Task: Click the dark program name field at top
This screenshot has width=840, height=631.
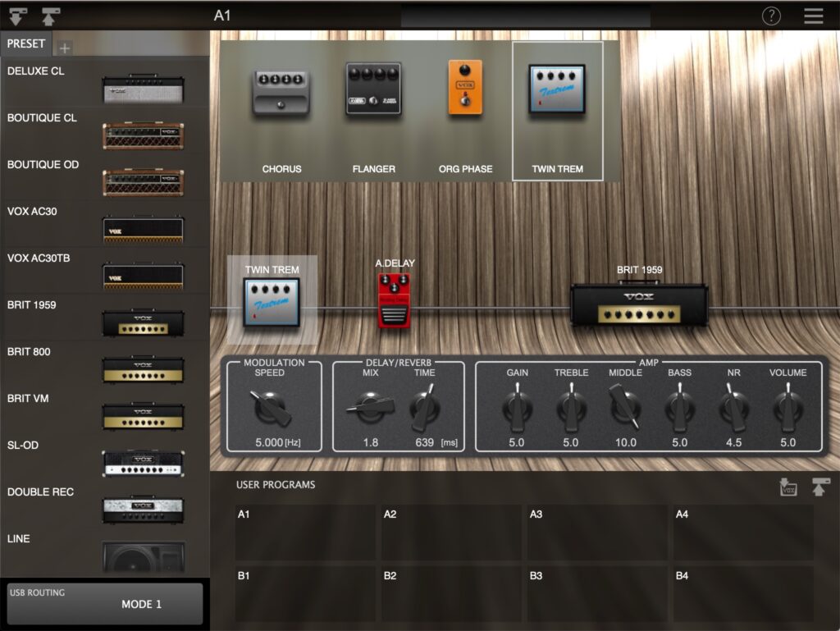Action: point(526,16)
